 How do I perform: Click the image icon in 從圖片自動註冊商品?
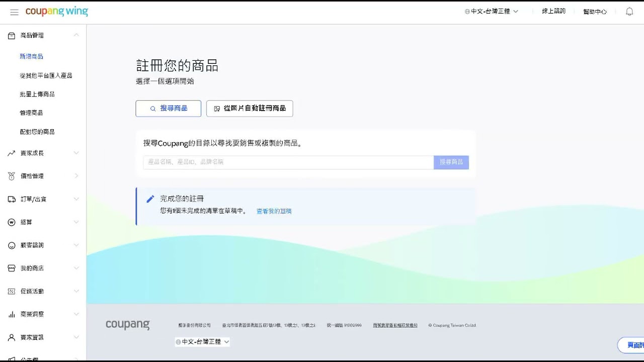[x=217, y=109]
